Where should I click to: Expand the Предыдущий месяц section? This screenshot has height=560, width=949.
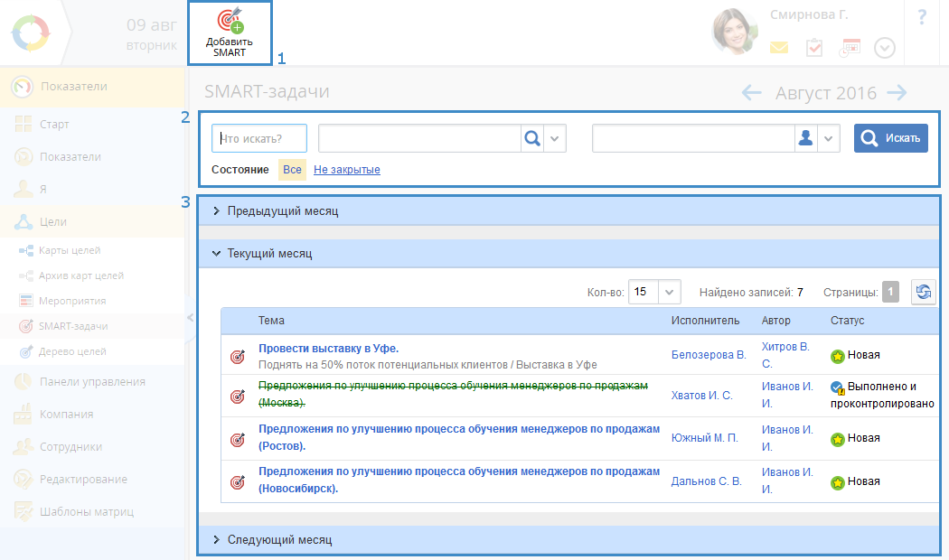click(282, 210)
